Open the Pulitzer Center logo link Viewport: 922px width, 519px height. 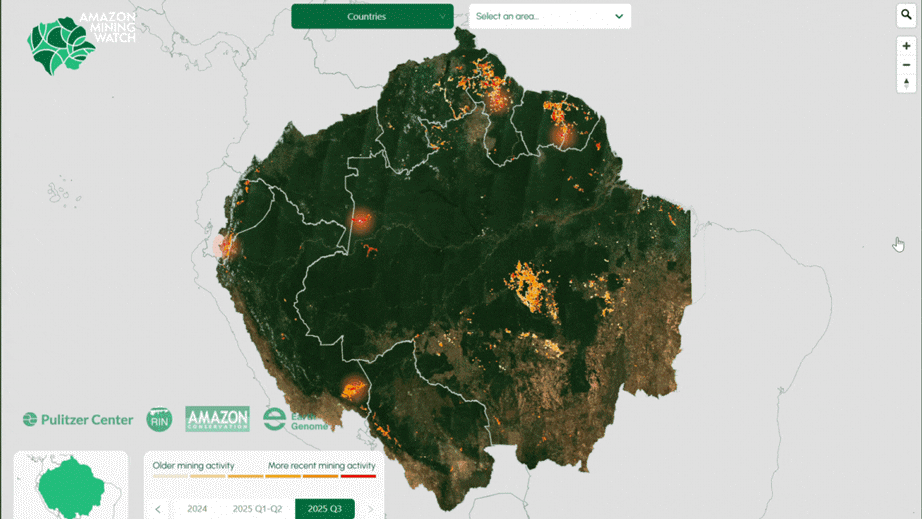pyautogui.click(x=78, y=420)
